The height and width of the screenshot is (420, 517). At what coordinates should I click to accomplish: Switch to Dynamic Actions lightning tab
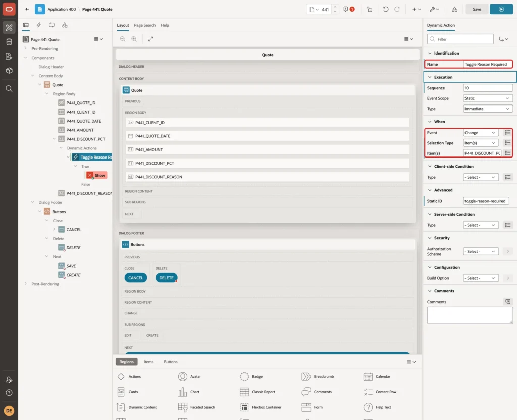point(38,25)
